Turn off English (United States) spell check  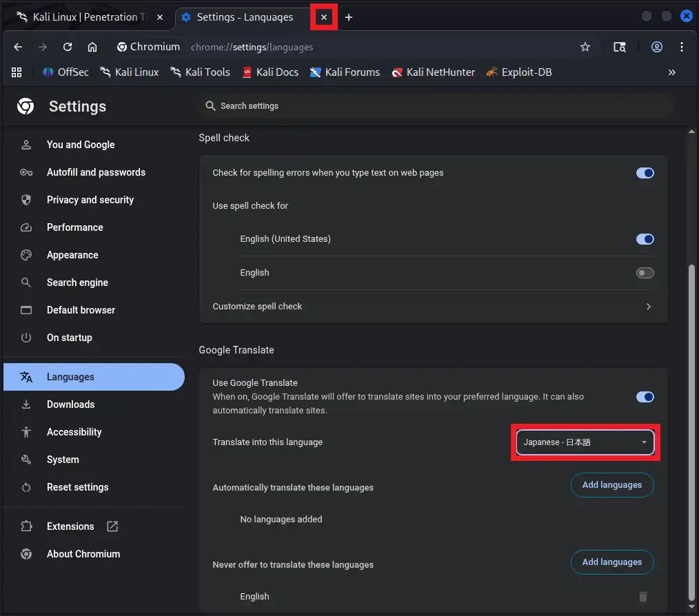point(645,239)
